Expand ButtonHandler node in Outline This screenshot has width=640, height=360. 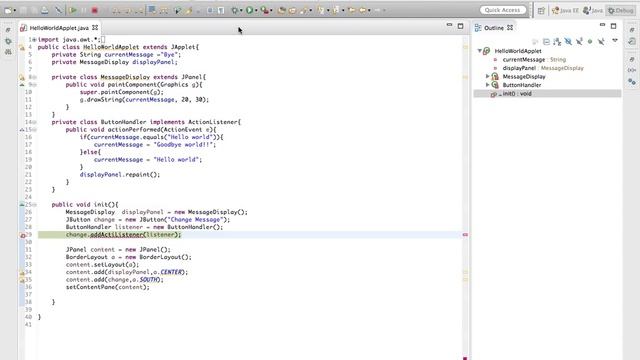coord(487,85)
